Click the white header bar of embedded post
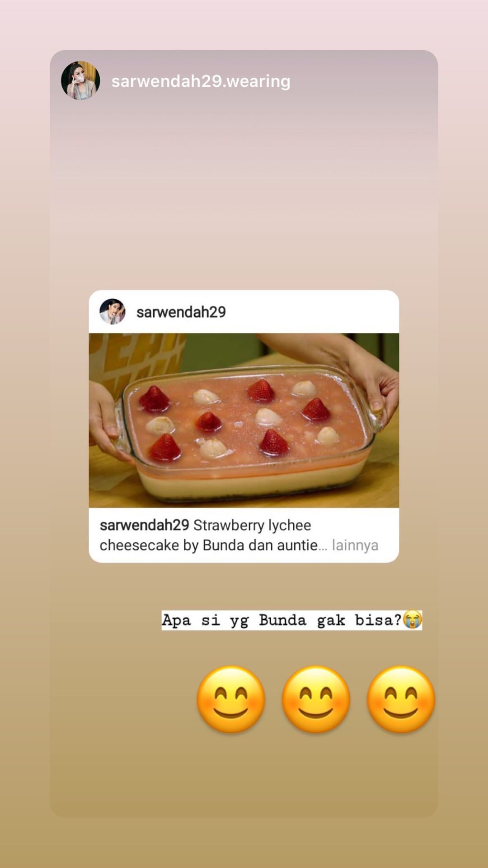Viewport: 488px width, 868px height. [x=244, y=312]
